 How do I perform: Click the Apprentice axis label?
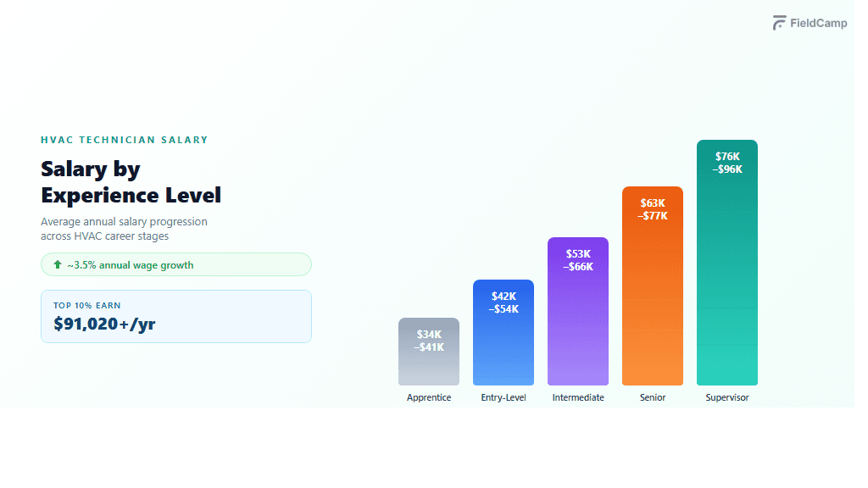429,398
